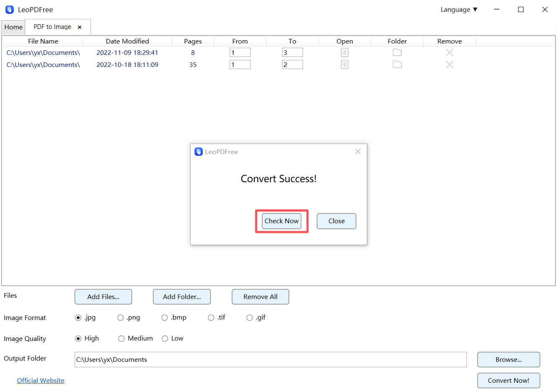The width and height of the screenshot is (557, 392).
Task: Click the Add Files... button
Action: point(103,297)
